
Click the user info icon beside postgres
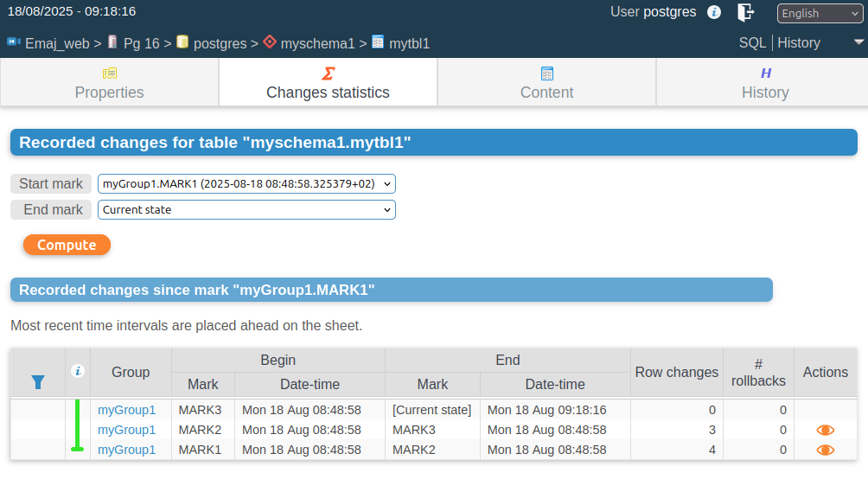pos(714,11)
